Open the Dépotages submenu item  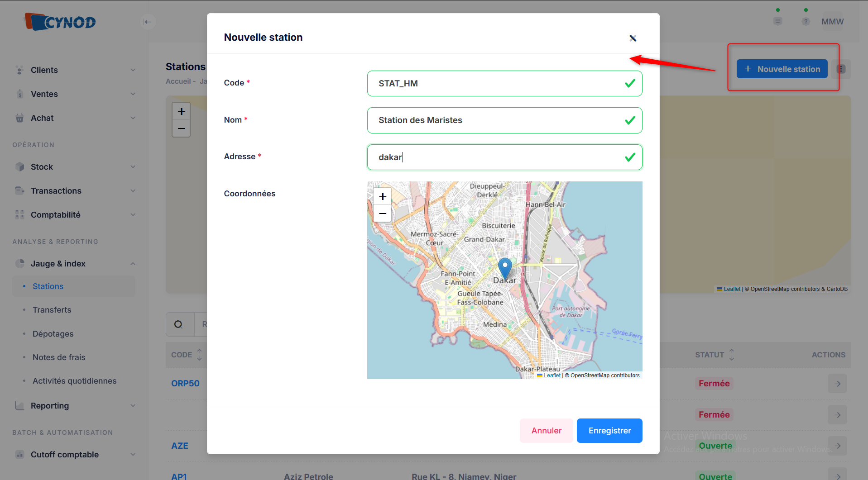pyautogui.click(x=53, y=334)
